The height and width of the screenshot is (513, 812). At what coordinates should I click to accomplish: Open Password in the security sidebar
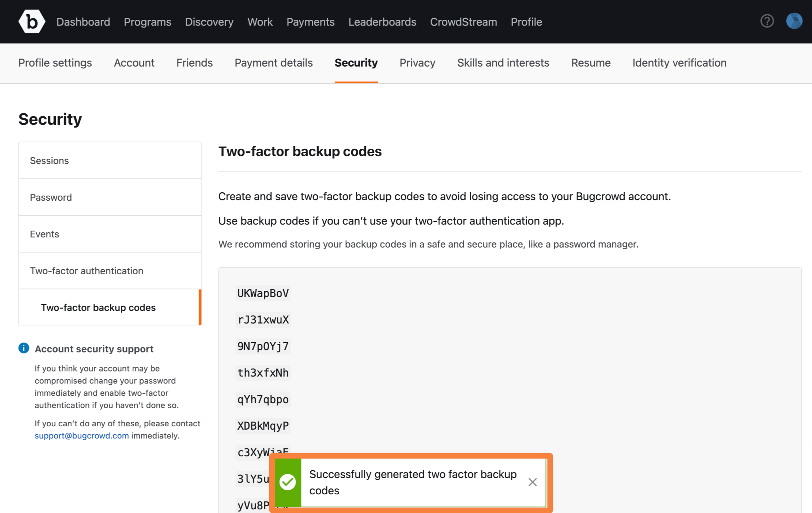coord(110,197)
